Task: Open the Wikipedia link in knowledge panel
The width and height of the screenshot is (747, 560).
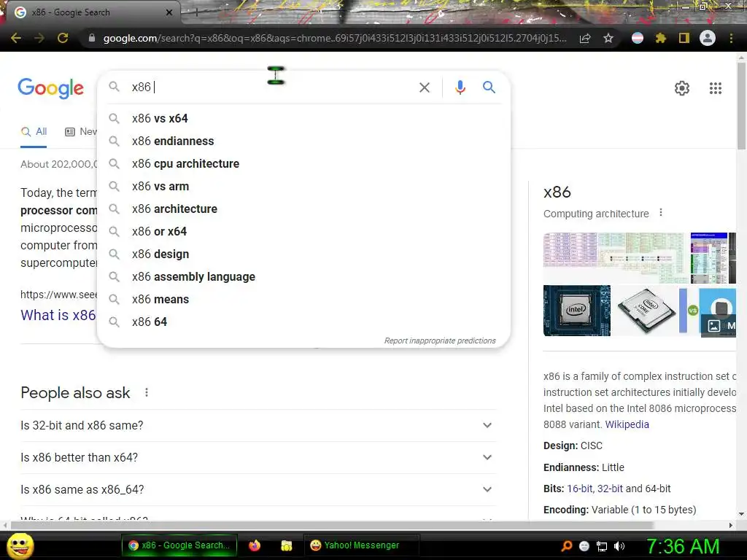Action: [x=627, y=424]
